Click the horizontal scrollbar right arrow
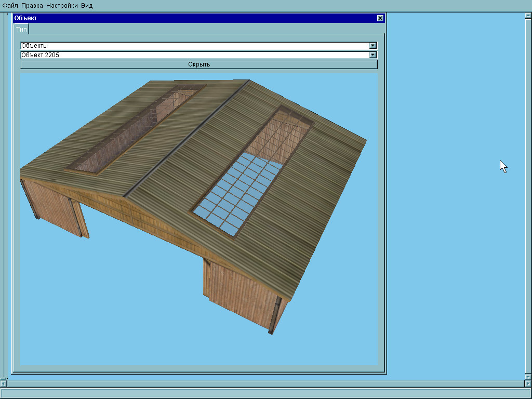532x399 pixels. tap(528, 384)
